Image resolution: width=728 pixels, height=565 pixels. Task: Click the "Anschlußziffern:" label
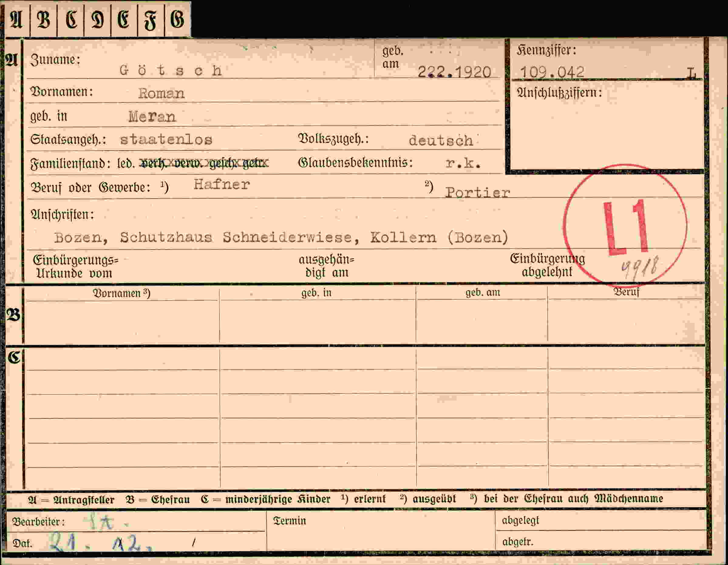560,92
